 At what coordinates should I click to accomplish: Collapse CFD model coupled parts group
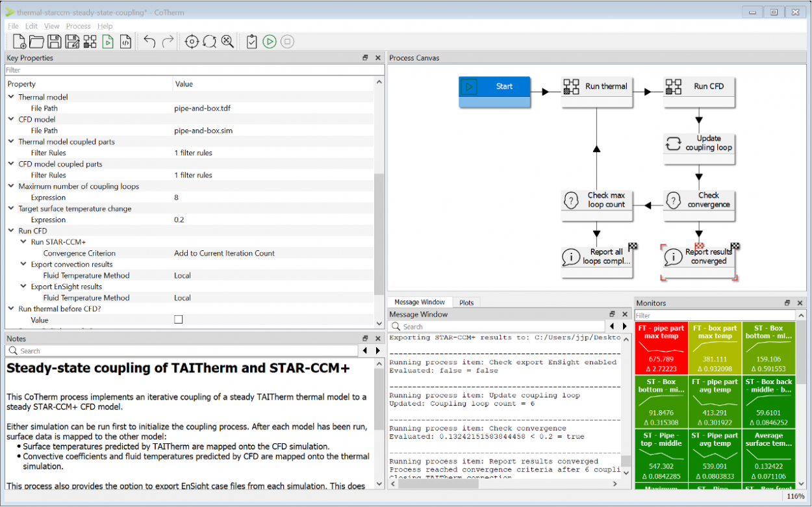[x=11, y=164]
